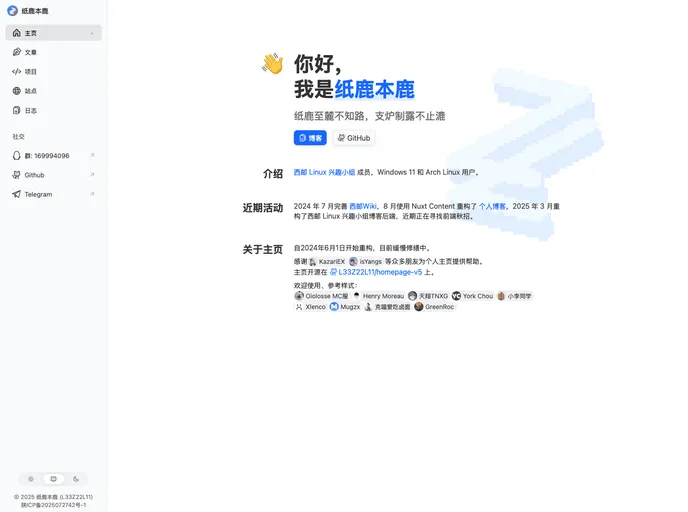Click the code brackets icon for 项目
This screenshot has height=512, width=688.
tap(17, 72)
